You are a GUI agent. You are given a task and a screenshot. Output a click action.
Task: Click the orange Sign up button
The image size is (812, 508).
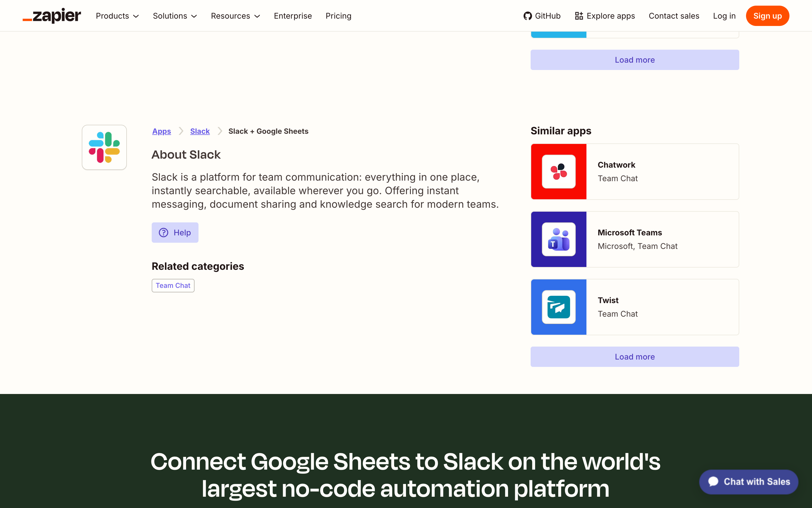click(767, 16)
